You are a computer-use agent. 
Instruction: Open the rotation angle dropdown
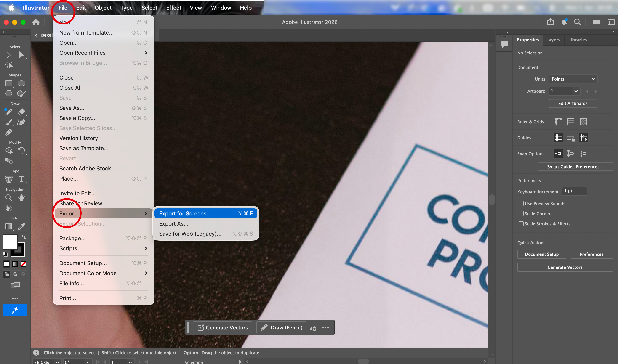[x=88, y=362]
